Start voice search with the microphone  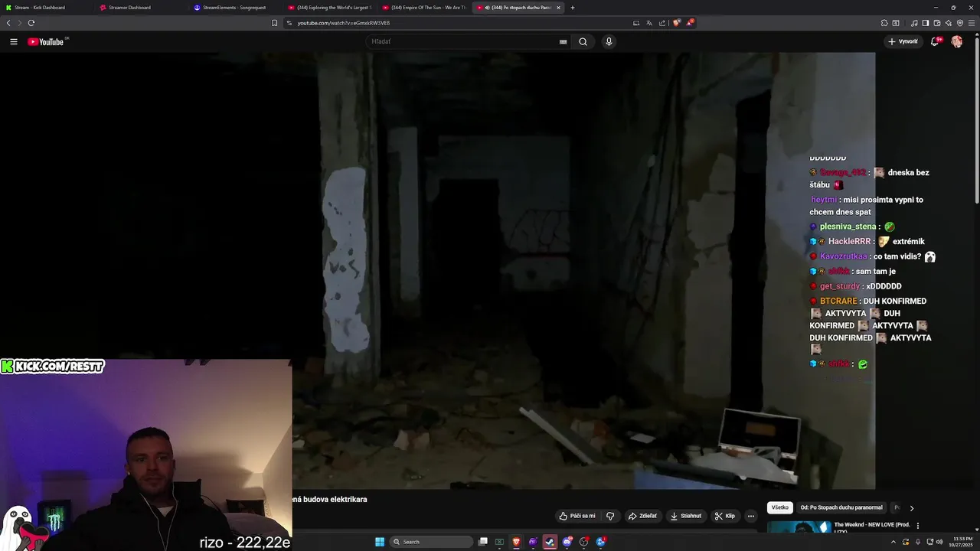609,42
